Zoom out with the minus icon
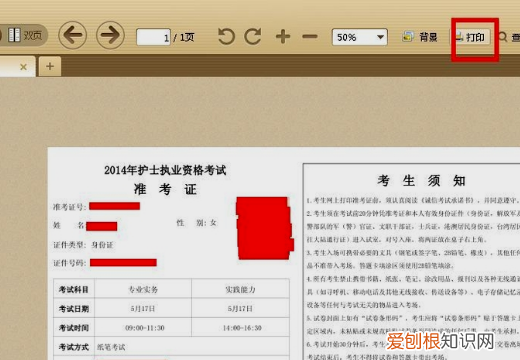The width and height of the screenshot is (520, 360). [x=310, y=36]
